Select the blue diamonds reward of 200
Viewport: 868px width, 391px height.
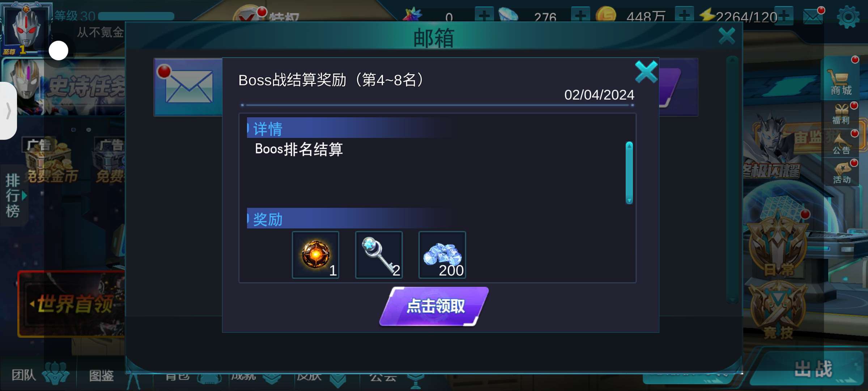pyautogui.click(x=442, y=255)
